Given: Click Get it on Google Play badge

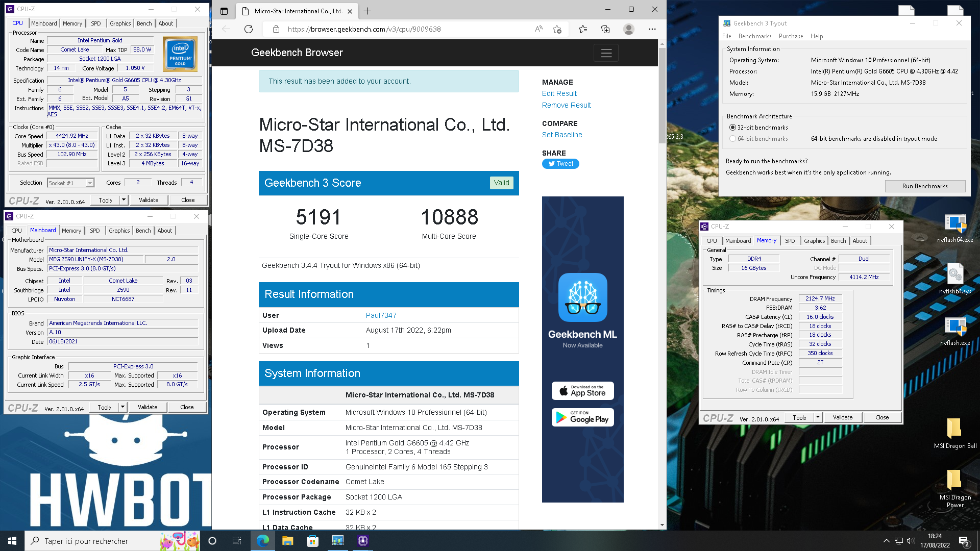Looking at the screenshot, I should coord(582,417).
